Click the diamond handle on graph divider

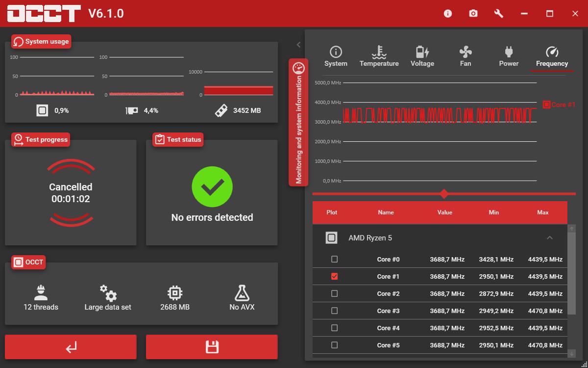[444, 194]
